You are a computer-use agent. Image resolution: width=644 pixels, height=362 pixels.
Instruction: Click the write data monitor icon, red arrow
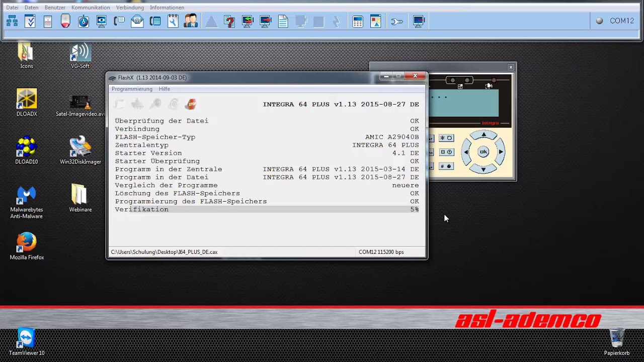(x=266, y=21)
